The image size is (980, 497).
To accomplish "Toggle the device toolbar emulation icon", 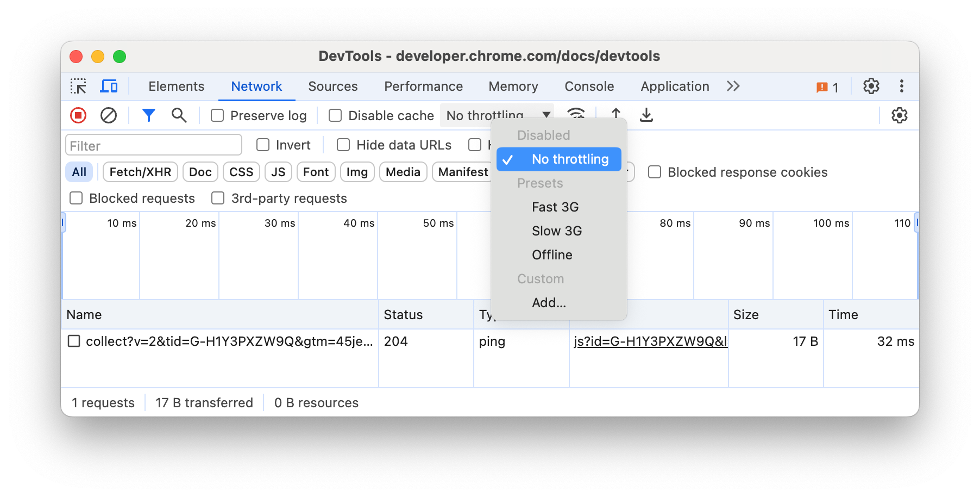I will 109,86.
